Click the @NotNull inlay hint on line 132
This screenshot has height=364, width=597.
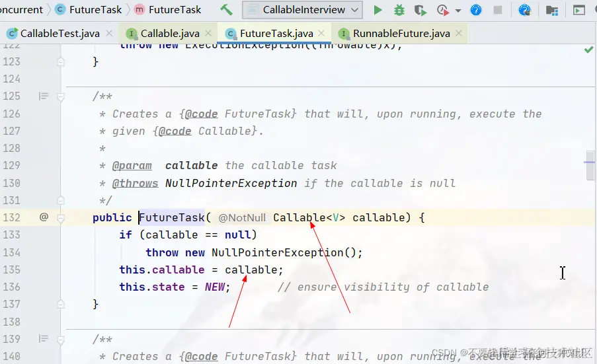pos(242,218)
